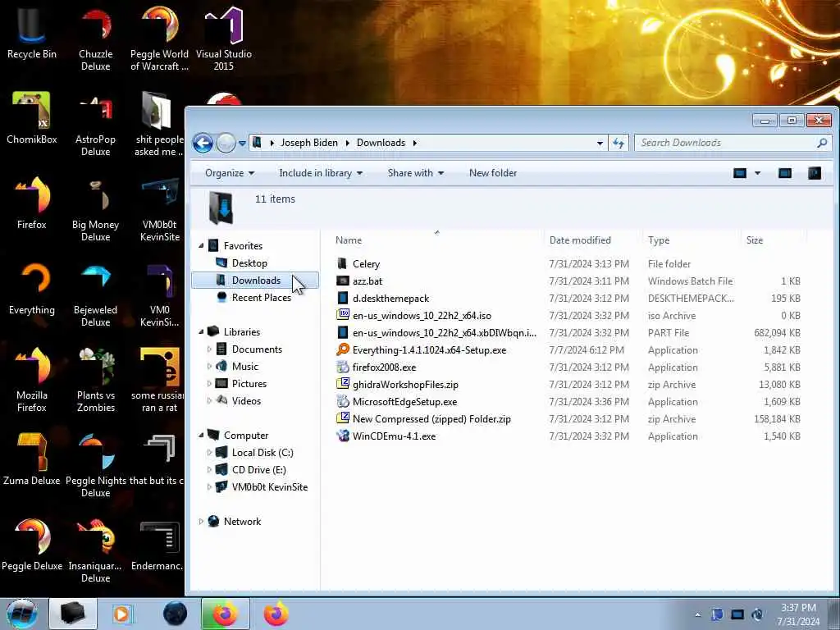Open the Recycle Bin desktop icon
The image size is (840, 630).
pos(32,33)
